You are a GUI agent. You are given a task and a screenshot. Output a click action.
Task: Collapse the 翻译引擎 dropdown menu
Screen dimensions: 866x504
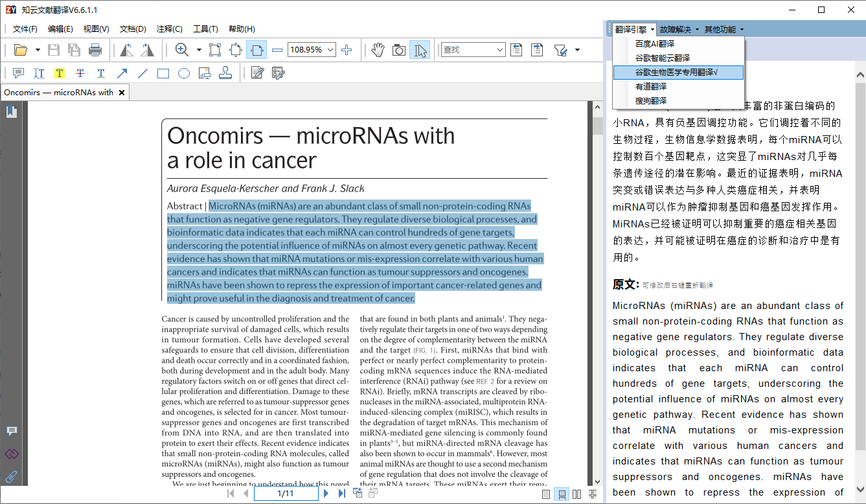click(x=635, y=29)
